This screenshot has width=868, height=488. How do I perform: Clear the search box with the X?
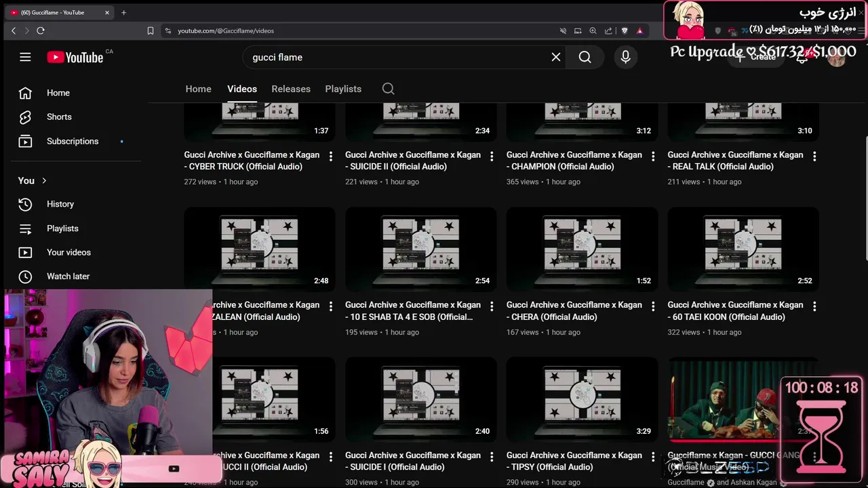point(556,58)
